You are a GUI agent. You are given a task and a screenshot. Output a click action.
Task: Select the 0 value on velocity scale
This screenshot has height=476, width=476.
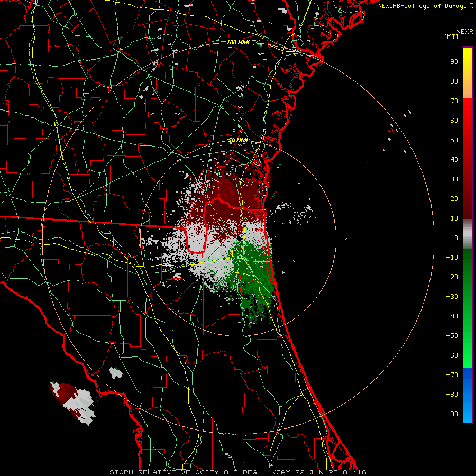point(456,238)
